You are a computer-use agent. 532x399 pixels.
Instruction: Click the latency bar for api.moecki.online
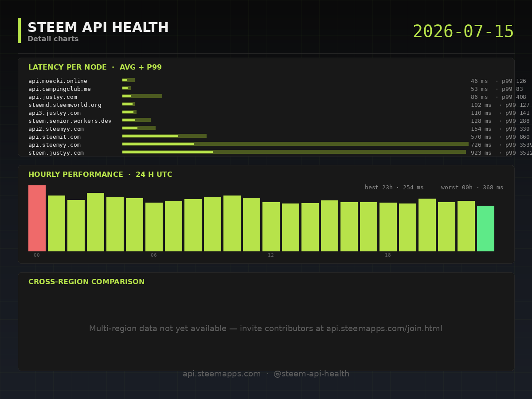point(129,80)
